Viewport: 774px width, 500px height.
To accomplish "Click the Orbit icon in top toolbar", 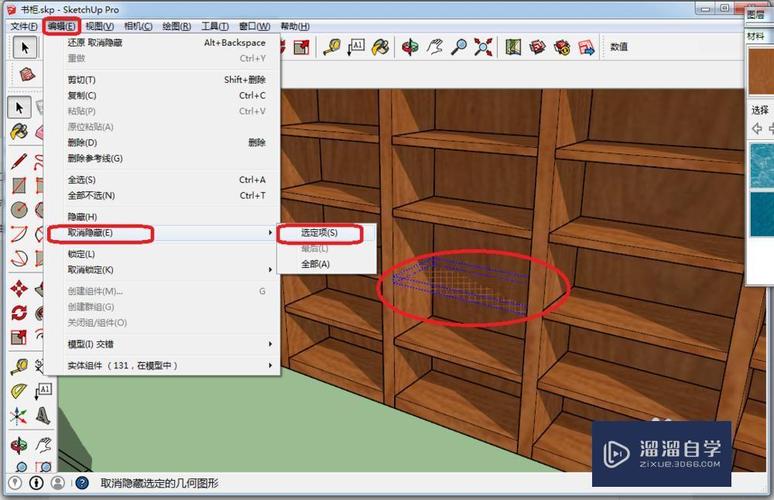I will click(x=410, y=47).
